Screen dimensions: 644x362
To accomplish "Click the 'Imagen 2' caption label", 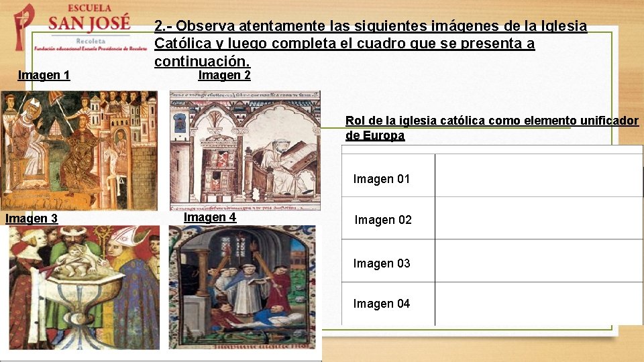I will [x=224, y=75].
